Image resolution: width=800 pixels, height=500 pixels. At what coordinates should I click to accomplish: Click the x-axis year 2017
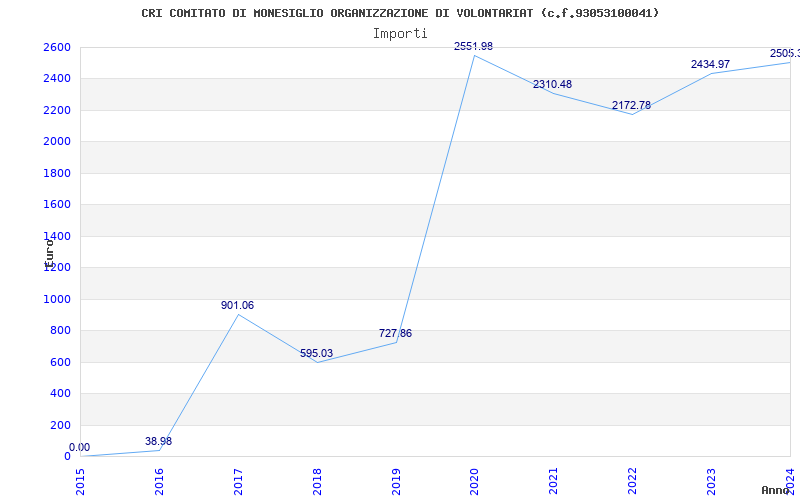pos(238,481)
